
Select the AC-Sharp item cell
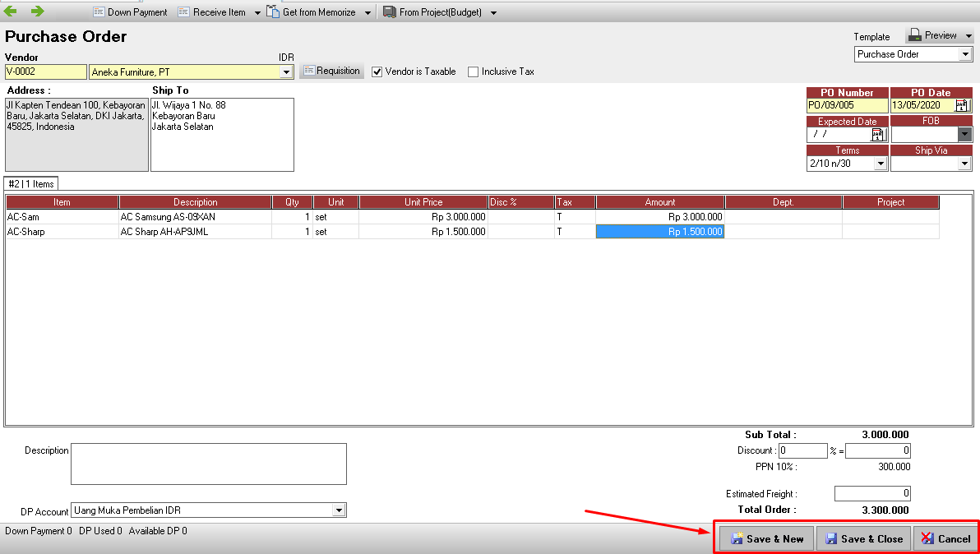(x=62, y=232)
